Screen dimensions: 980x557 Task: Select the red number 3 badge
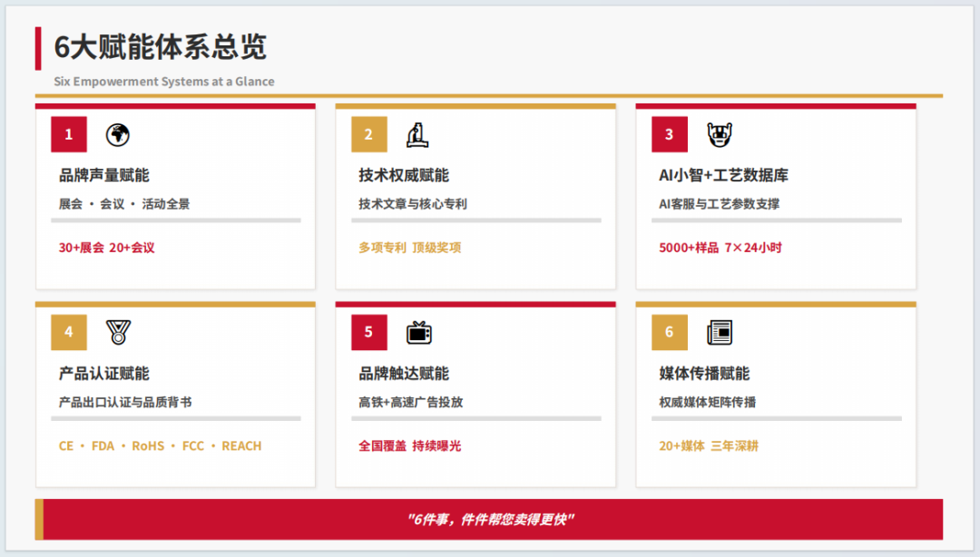click(x=670, y=134)
